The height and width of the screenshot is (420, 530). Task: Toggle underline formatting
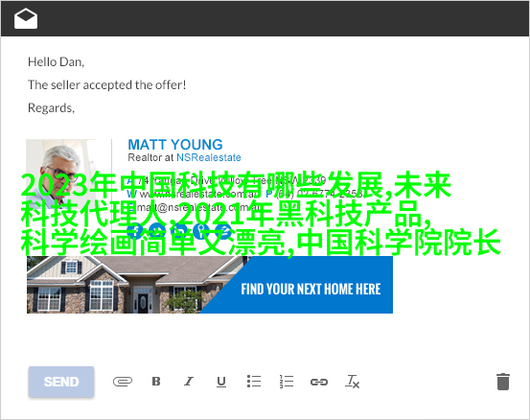(x=221, y=382)
